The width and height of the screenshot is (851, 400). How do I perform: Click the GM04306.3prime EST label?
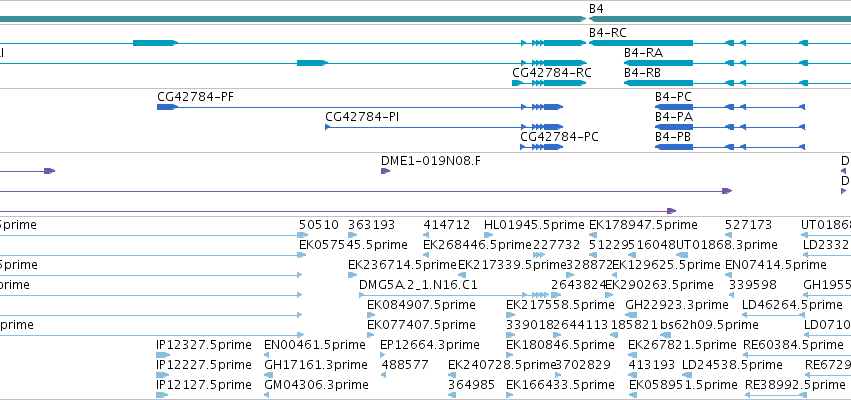(316, 385)
